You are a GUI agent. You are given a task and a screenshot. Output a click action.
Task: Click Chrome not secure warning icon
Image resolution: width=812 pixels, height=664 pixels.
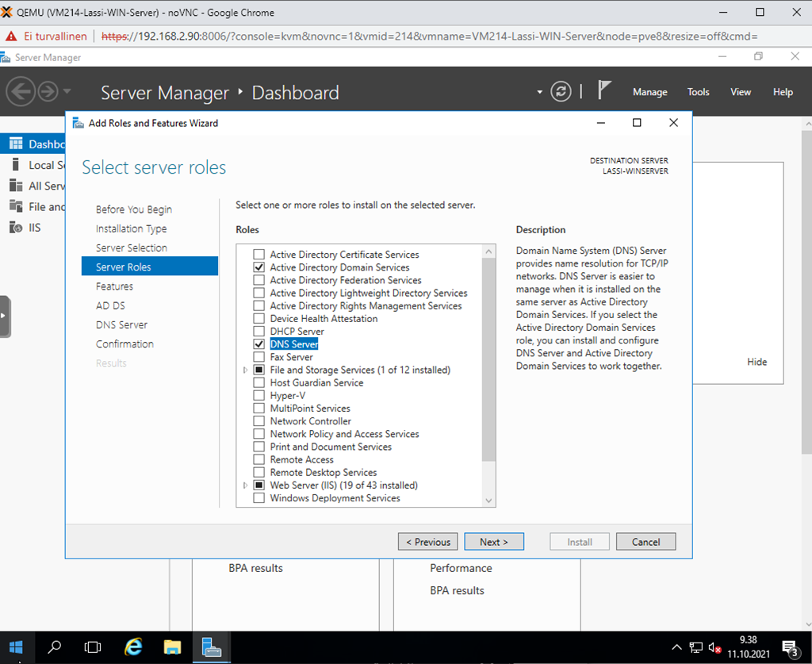pyautogui.click(x=11, y=36)
